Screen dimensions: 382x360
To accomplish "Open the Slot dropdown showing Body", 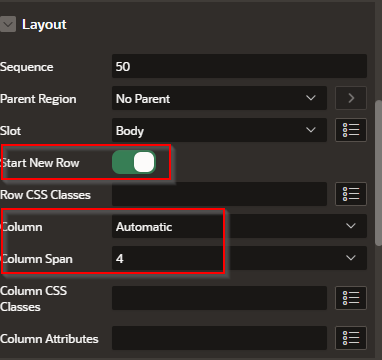I will click(219, 130).
